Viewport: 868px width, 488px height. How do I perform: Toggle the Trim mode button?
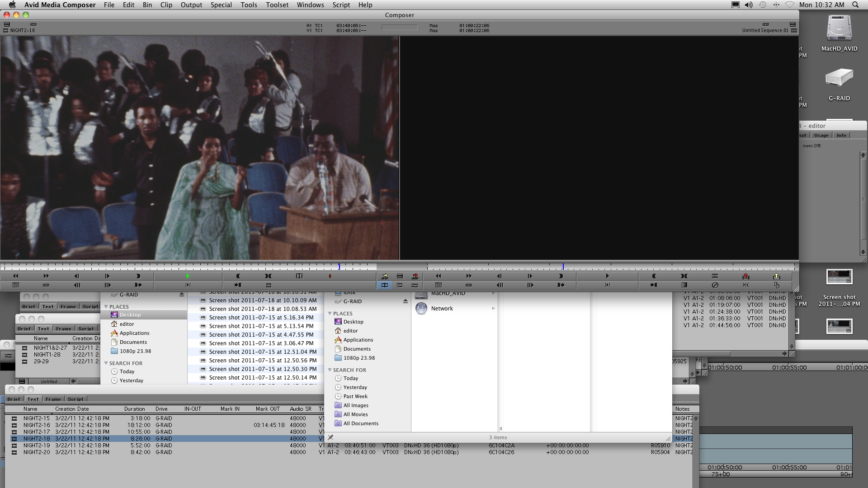[x=400, y=285]
